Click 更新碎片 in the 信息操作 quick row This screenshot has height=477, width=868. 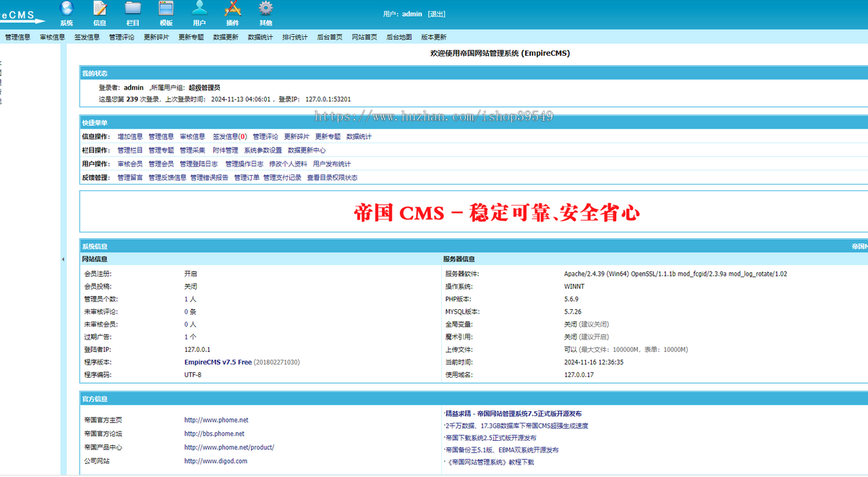pyautogui.click(x=297, y=136)
